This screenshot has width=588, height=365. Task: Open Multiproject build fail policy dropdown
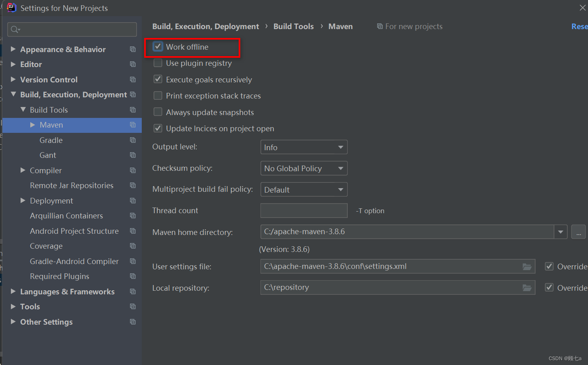304,189
